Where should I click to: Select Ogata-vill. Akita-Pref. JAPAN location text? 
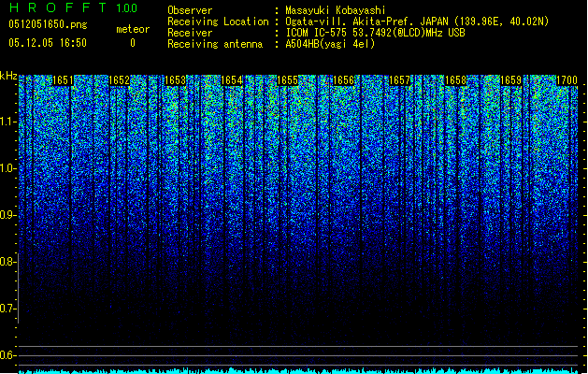click(x=417, y=22)
